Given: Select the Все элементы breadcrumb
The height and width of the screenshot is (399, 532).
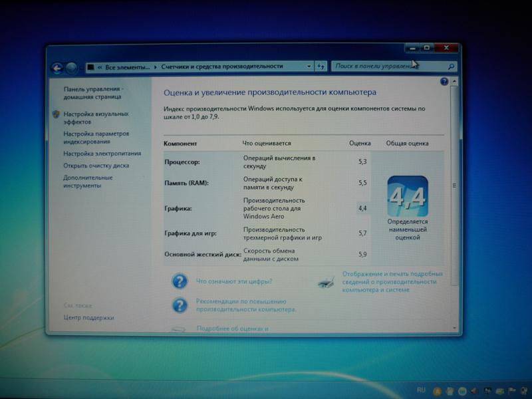Looking at the screenshot, I should tap(127, 67).
